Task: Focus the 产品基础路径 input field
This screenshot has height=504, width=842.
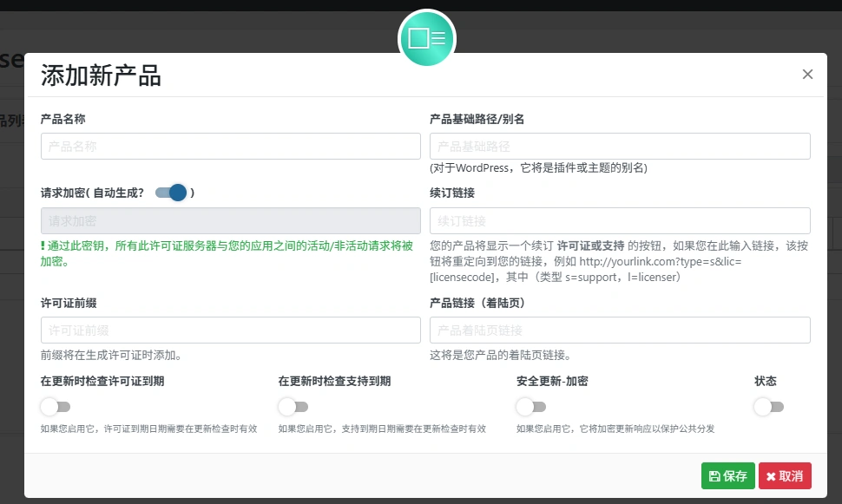Action: (x=620, y=146)
